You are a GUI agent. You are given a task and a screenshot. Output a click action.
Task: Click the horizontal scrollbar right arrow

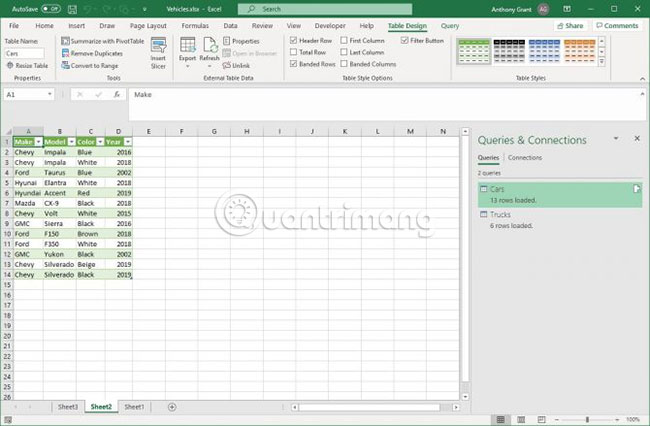pyautogui.click(x=456, y=407)
